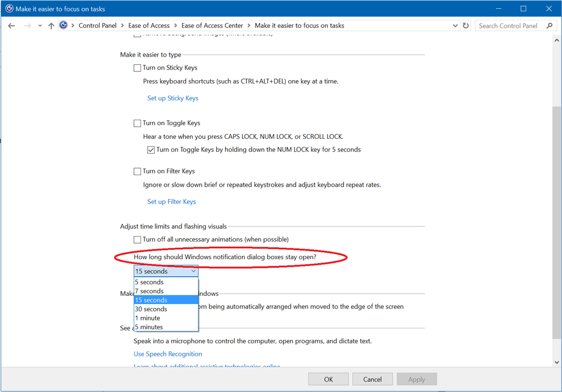The width and height of the screenshot is (562, 392).
Task: Click the Forward navigation arrow
Action: tap(27, 26)
